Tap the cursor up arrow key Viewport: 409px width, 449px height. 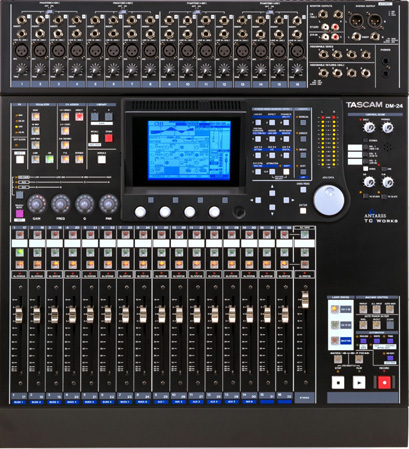pos(272,193)
